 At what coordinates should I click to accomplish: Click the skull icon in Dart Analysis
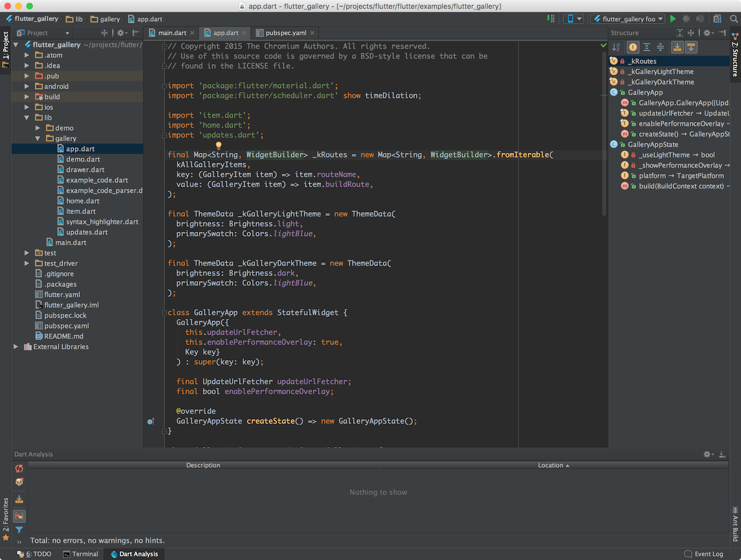(19, 482)
